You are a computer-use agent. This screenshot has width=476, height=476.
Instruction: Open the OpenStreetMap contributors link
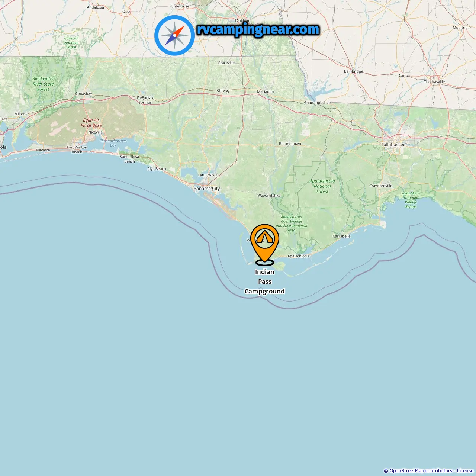click(x=421, y=471)
